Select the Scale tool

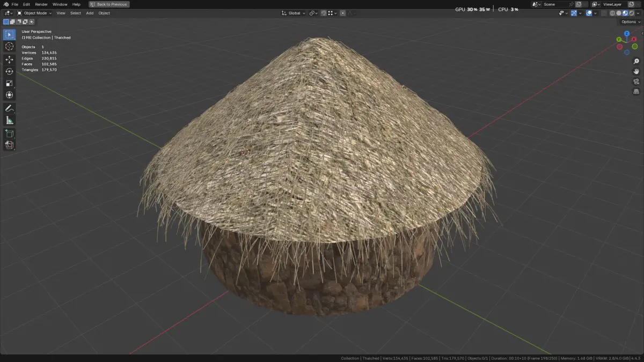(x=9, y=83)
